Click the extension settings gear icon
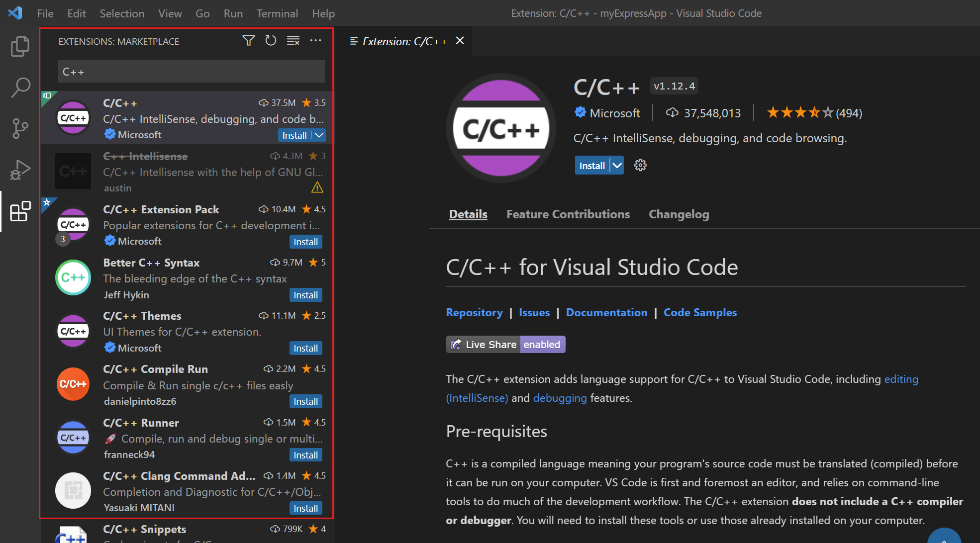The height and width of the screenshot is (543, 980). tap(640, 165)
